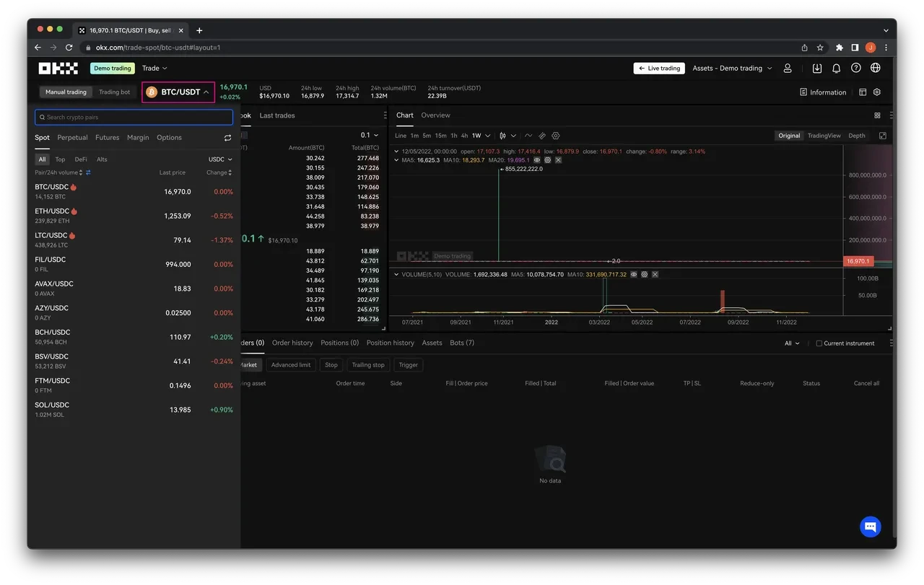Click the Live trading button
The width and height of the screenshot is (924, 585).
tap(659, 69)
